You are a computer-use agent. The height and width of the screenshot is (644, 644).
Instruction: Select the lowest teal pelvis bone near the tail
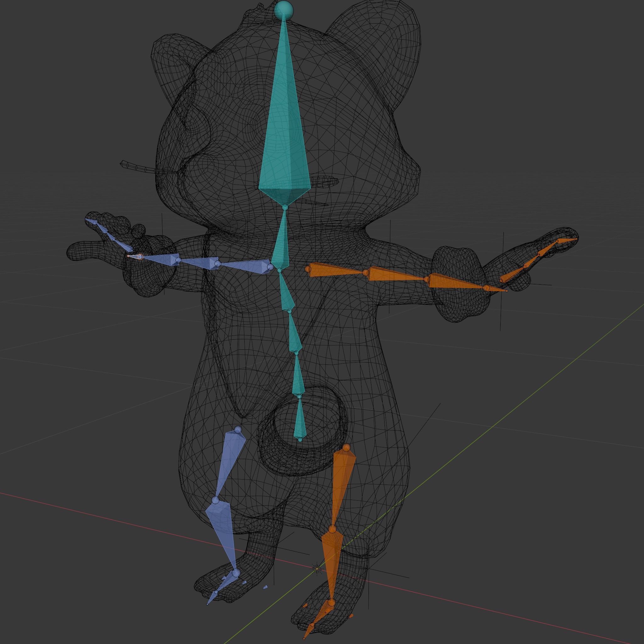pyautogui.click(x=299, y=418)
